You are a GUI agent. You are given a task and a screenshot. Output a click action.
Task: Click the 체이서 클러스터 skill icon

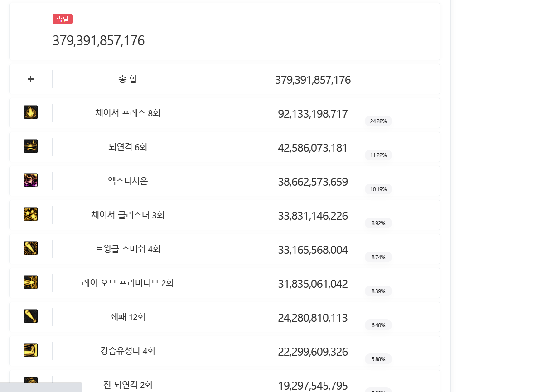31,214
